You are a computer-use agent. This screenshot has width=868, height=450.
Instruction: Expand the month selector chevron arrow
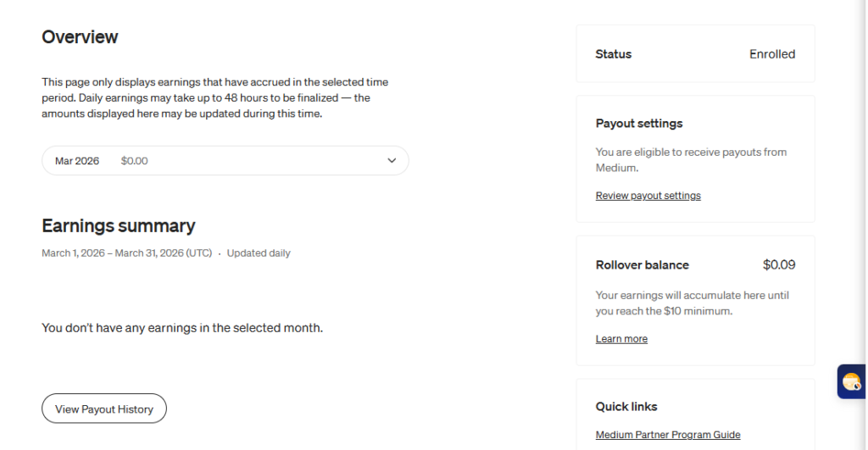392,160
